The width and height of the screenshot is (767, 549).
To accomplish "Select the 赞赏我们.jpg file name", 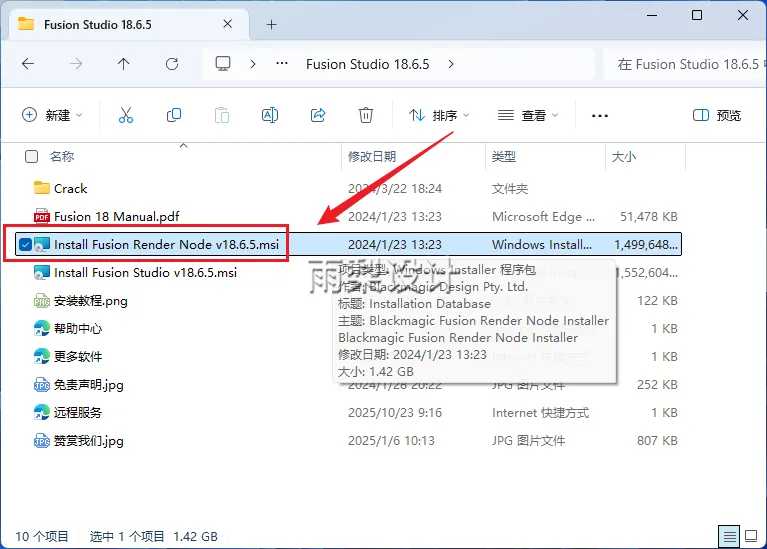I will click(x=89, y=440).
